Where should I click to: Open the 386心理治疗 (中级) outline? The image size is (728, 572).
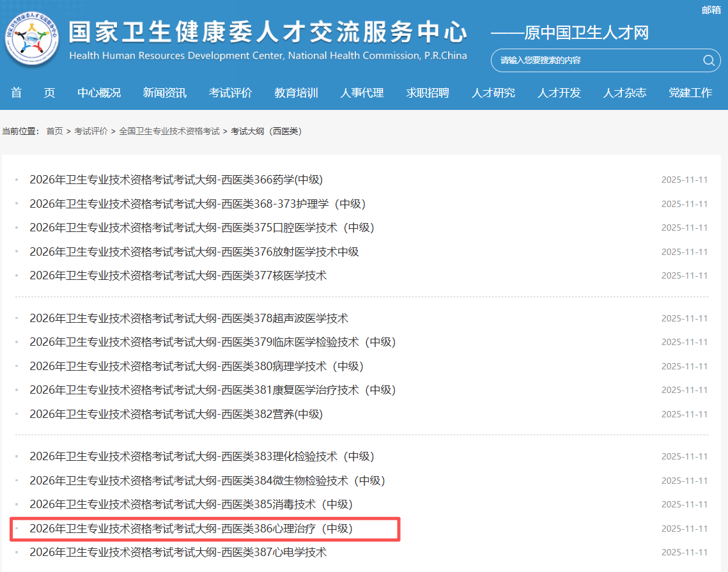tap(191, 529)
